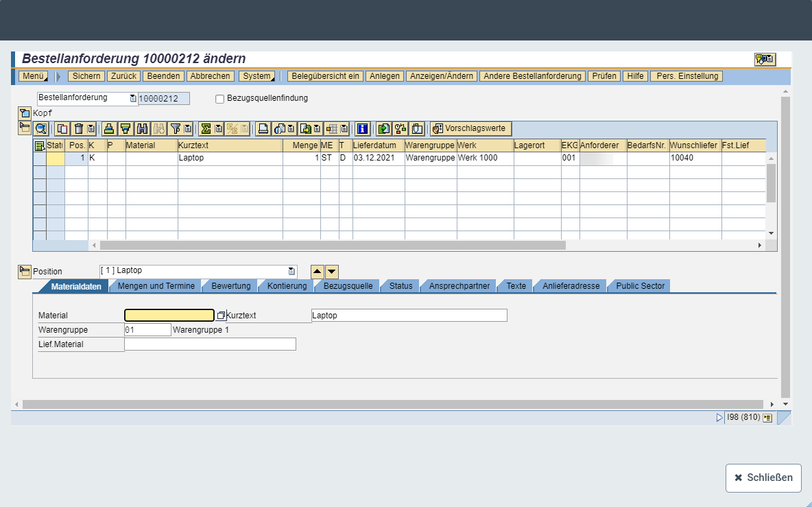812x507 pixels.
Task: Click the delete (trash can) toolbar icon
Action: (x=79, y=128)
